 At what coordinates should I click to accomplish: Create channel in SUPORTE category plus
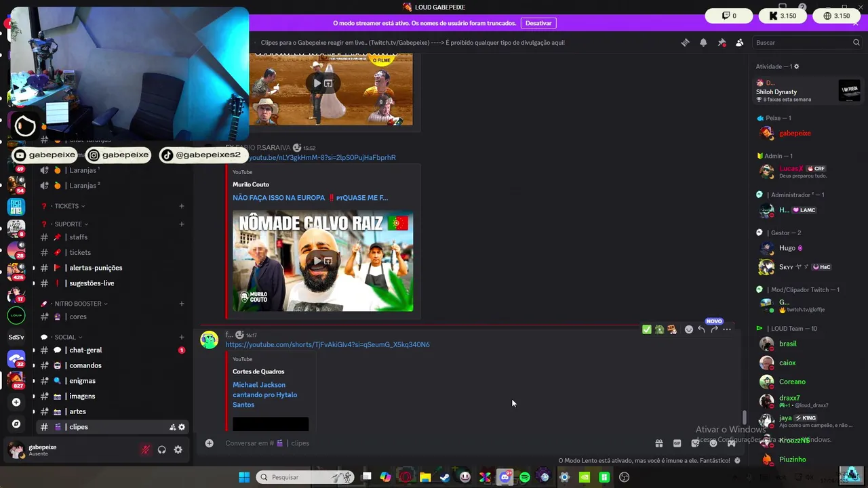(x=182, y=224)
